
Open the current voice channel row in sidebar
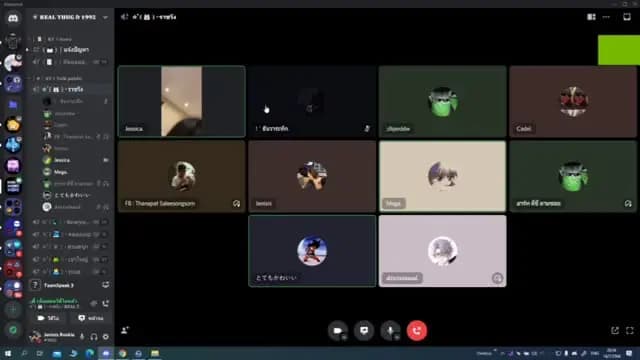(71, 89)
